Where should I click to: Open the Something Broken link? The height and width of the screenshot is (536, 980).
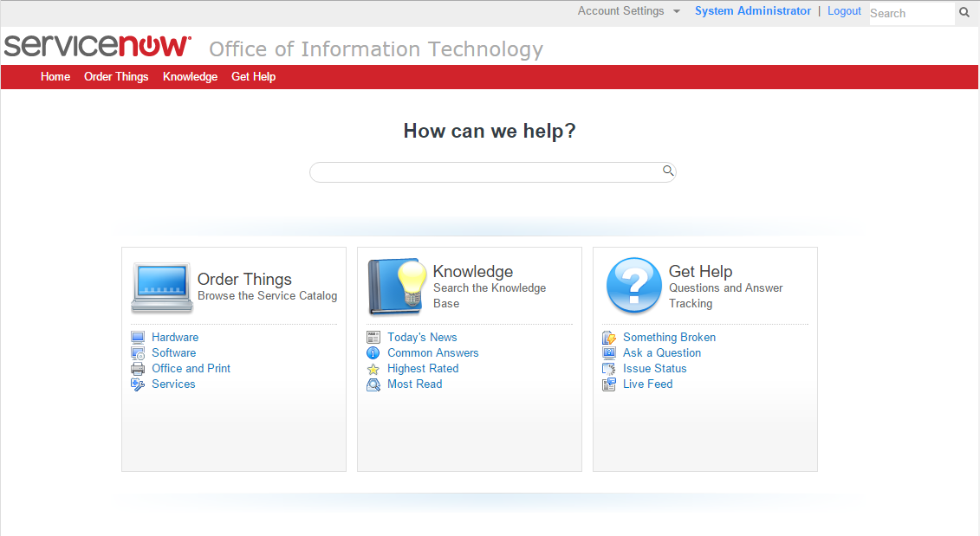click(x=670, y=338)
